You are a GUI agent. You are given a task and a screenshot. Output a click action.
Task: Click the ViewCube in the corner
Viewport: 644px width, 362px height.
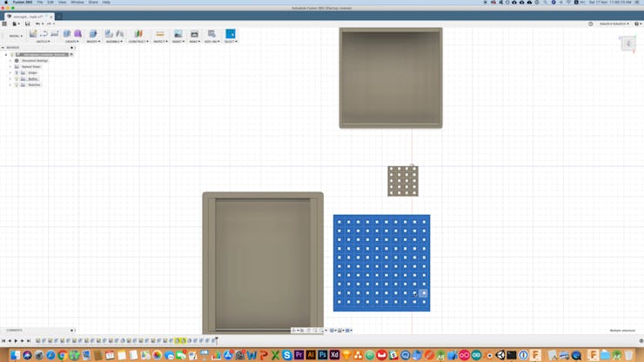[x=628, y=44]
